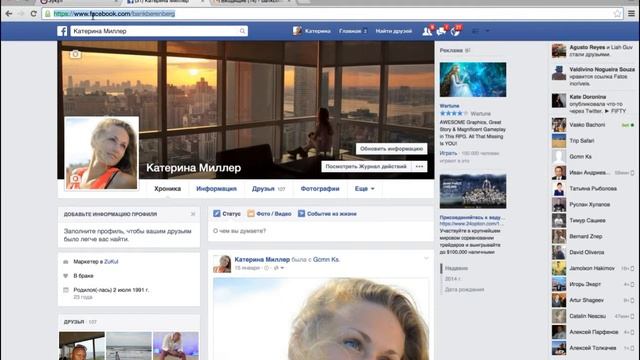
Task: Select the Фотографии tab
Action: tap(320, 189)
